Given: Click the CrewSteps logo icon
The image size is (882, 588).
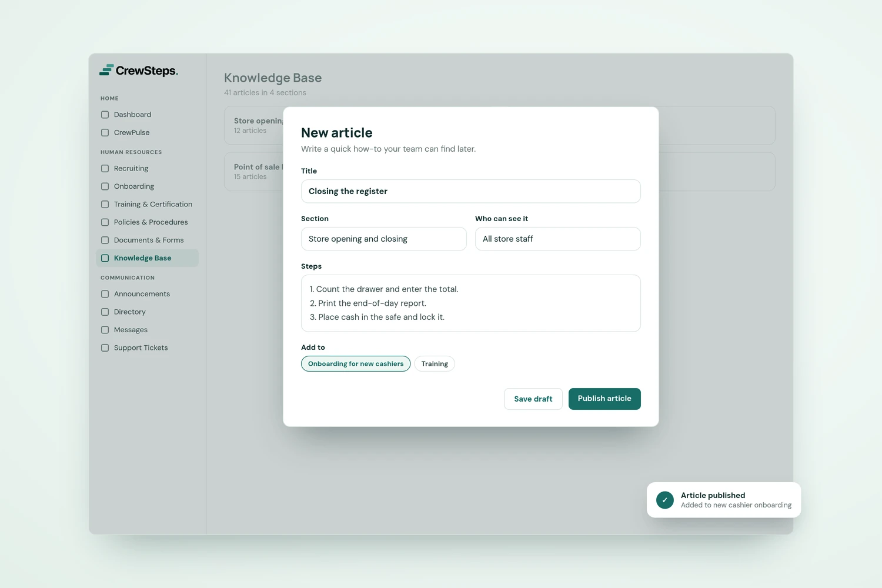Looking at the screenshot, I should pyautogui.click(x=106, y=71).
